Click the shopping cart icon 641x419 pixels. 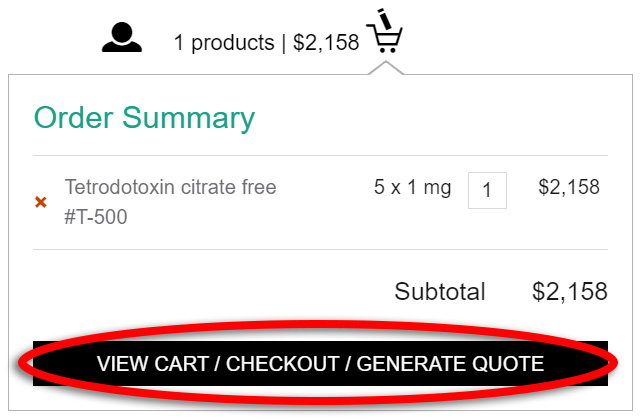coord(385,35)
